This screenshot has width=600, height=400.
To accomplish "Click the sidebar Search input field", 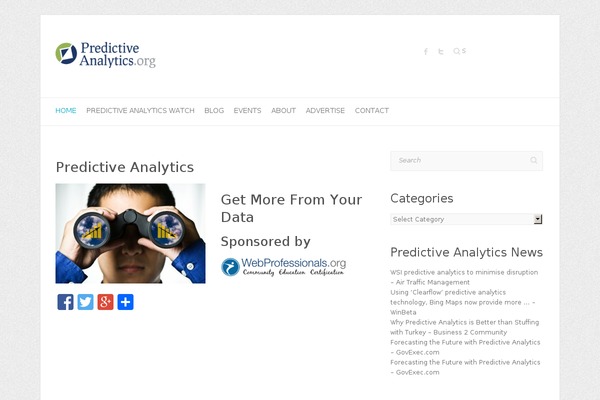I will click(x=459, y=161).
